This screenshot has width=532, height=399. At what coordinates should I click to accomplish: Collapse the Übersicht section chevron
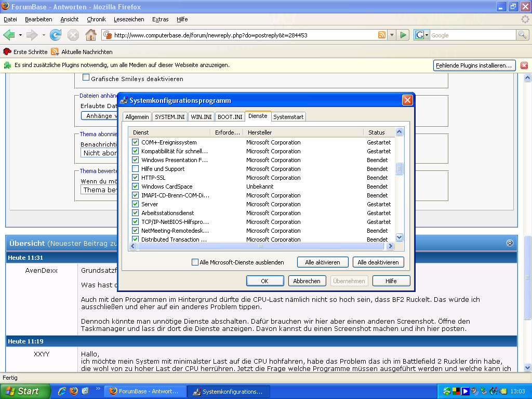click(x=510, y=243)
